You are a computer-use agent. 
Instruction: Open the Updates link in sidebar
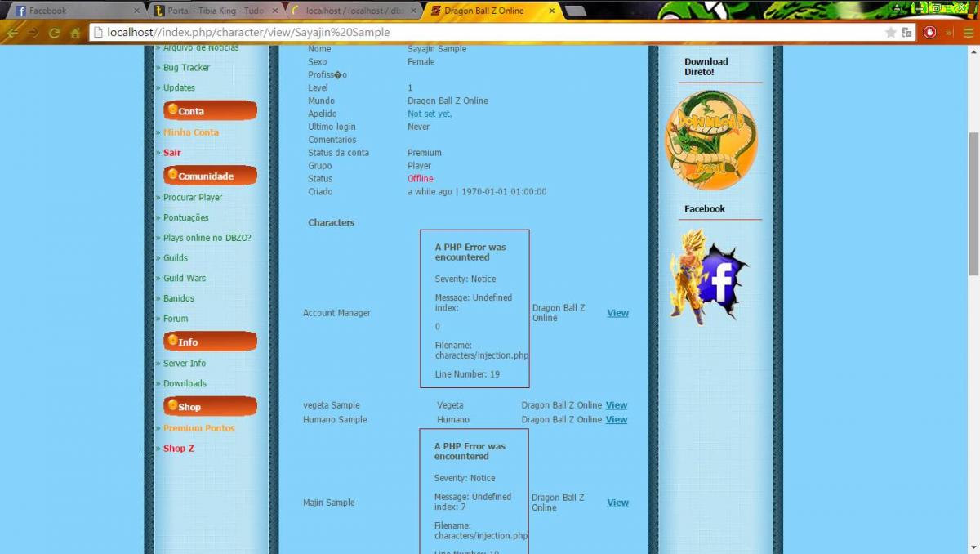(179, 88)
